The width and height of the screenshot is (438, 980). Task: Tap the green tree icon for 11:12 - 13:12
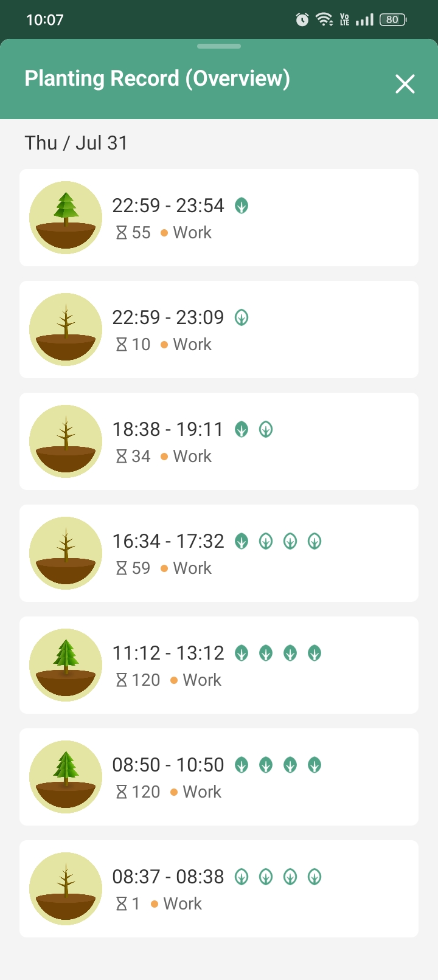pyautogui.click(x=66, y=665)
